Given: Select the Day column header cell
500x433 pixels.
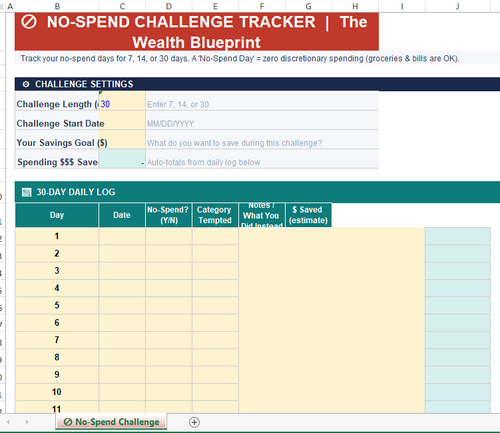Looking at the screenshot, I should tap(57, 215).
